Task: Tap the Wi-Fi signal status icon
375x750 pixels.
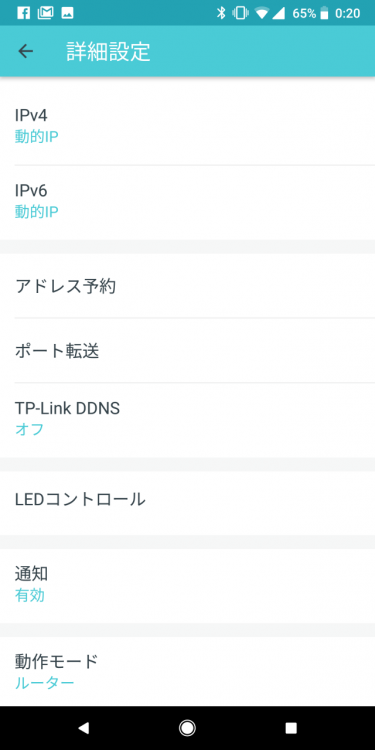Action: (263, 13)
